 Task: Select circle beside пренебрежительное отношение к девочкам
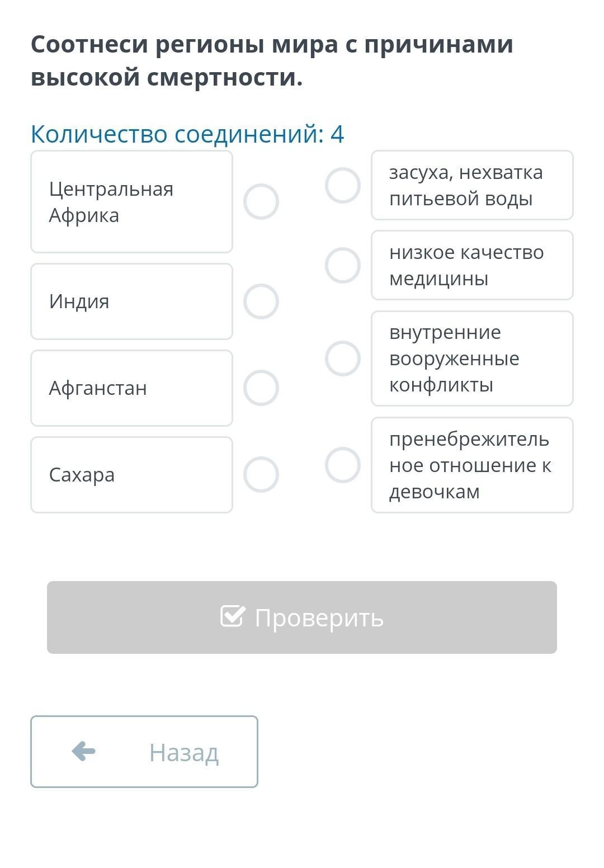point(342,465)
